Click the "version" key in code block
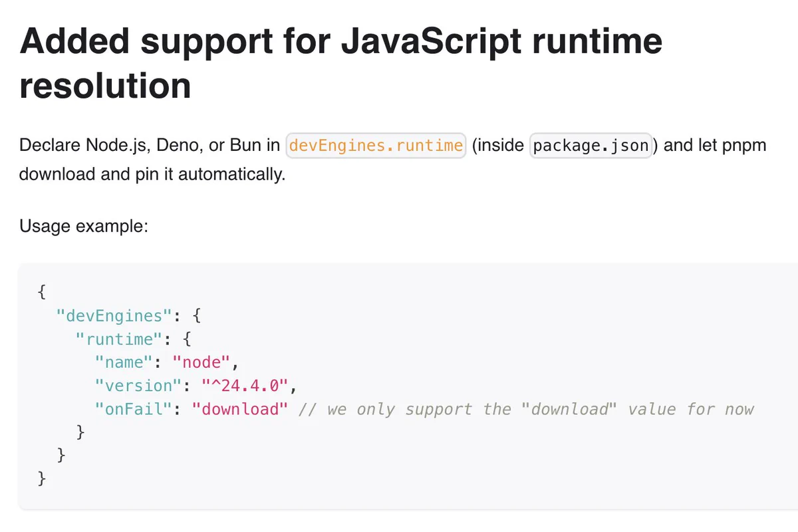The image size is (798, 532). click(x=139, y=386)
